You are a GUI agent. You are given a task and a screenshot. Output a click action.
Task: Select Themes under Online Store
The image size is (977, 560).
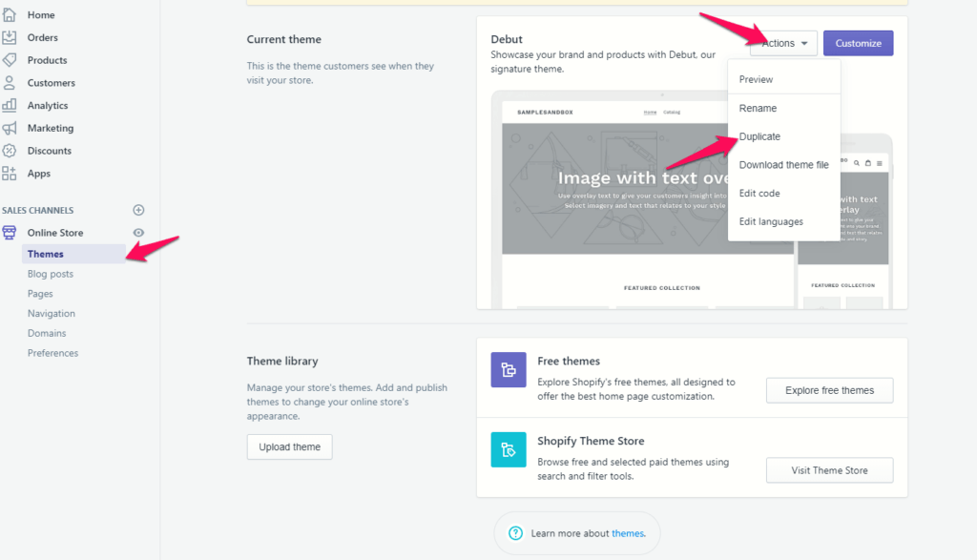coord(73,254)
